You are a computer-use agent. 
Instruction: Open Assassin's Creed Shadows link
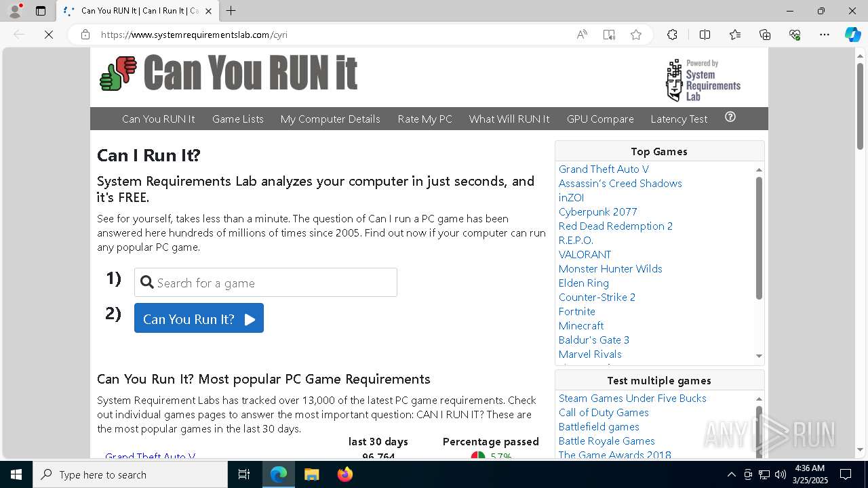tap(620, 183)
